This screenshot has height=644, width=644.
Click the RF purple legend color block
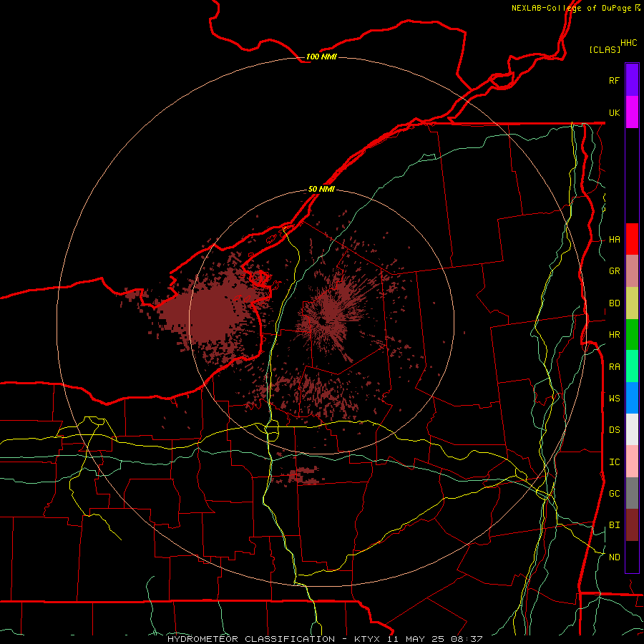632,80
